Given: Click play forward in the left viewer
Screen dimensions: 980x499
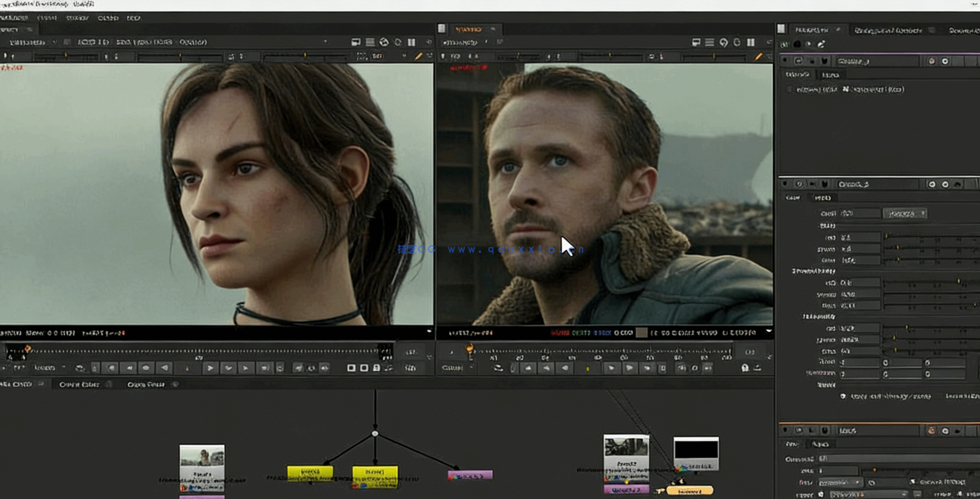Looking at the screenshot, I should click(210, 368).
